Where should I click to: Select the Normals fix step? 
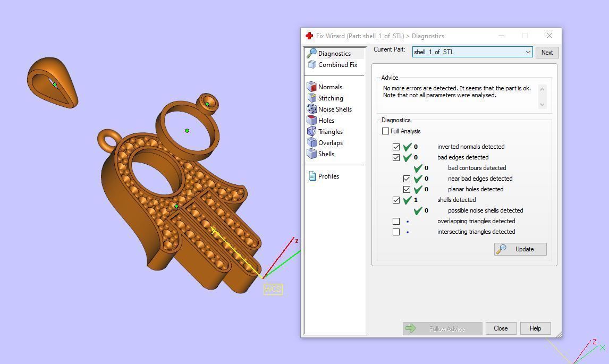coord(330,87)
